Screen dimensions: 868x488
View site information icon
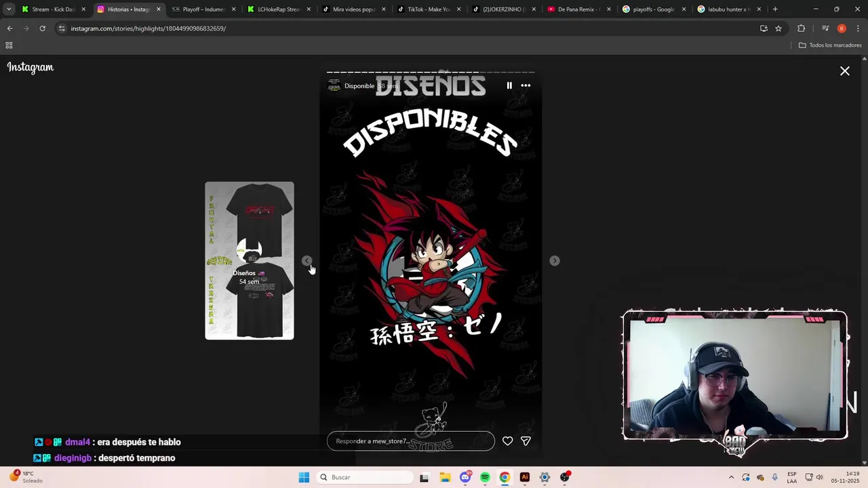62,28
